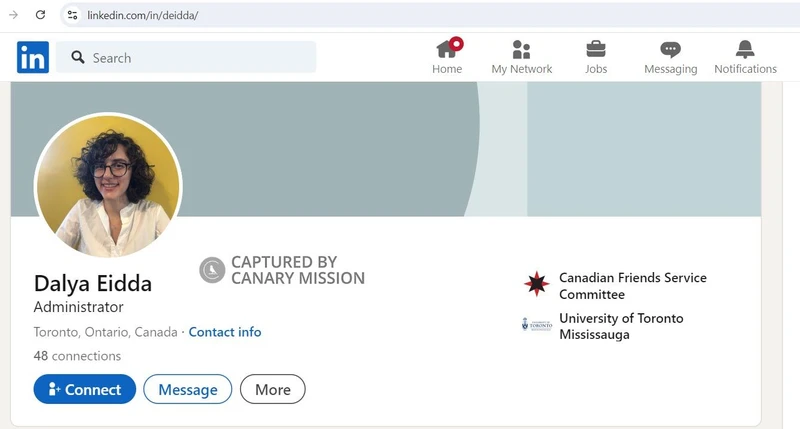Click the Administrator headline text
This screenshot has width=800, height=429.
point(79,307)
